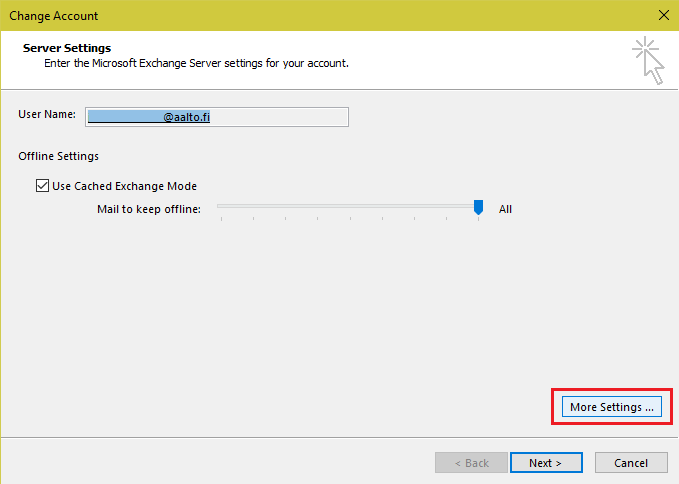This screenshot has height=484, width=679.
Task: Click the User Name label
Action: coord(47,115)
